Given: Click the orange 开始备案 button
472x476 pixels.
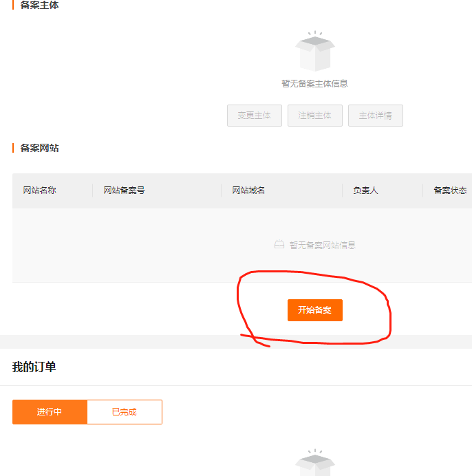Looking at the screenshot, I should (x=314, y=310).
